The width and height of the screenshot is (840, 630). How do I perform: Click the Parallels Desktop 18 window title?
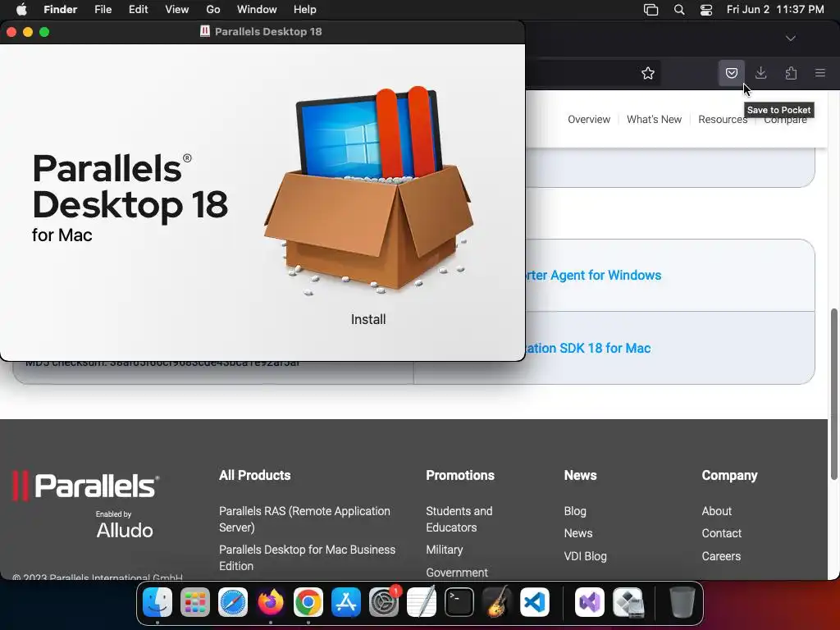268,32
